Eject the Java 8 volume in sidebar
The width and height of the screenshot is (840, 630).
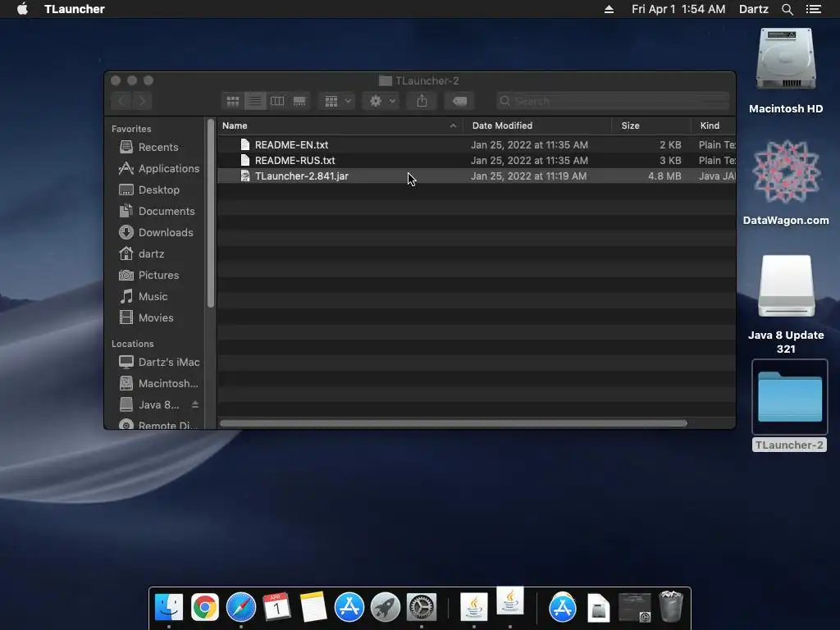(195, 404)
